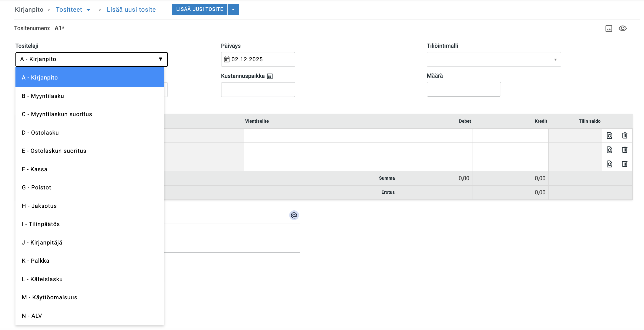Toggle the eye preview icon
Image resolution: width=644 pixels, height=330 pixels.
coord(623,28)
